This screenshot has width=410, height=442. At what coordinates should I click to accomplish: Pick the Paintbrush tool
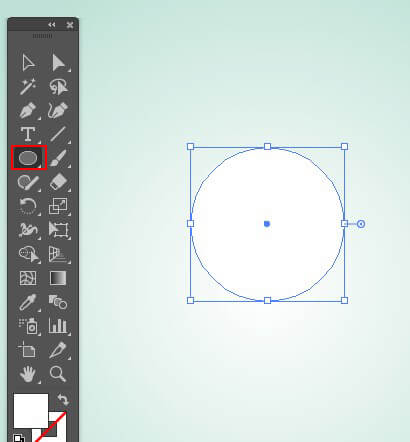pos(58,158)
